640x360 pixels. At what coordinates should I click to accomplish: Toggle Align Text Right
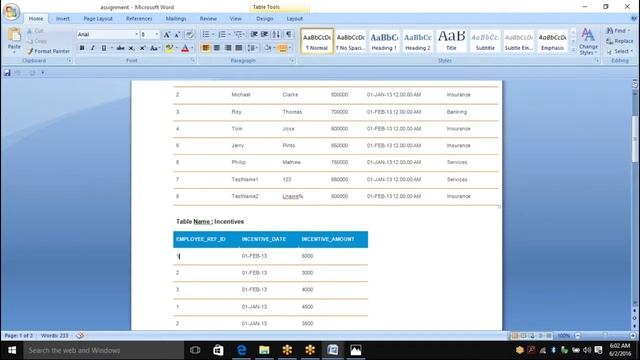[x=228, y=48]
